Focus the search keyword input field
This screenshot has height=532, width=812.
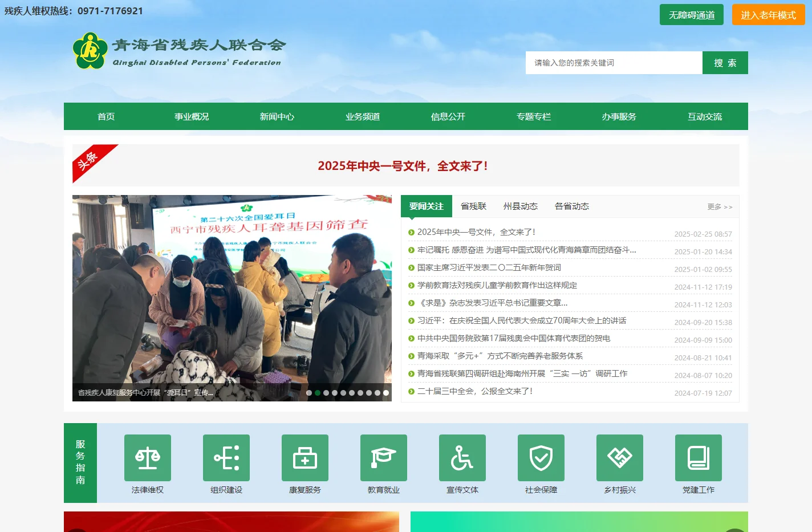click(x=614, y=63)
